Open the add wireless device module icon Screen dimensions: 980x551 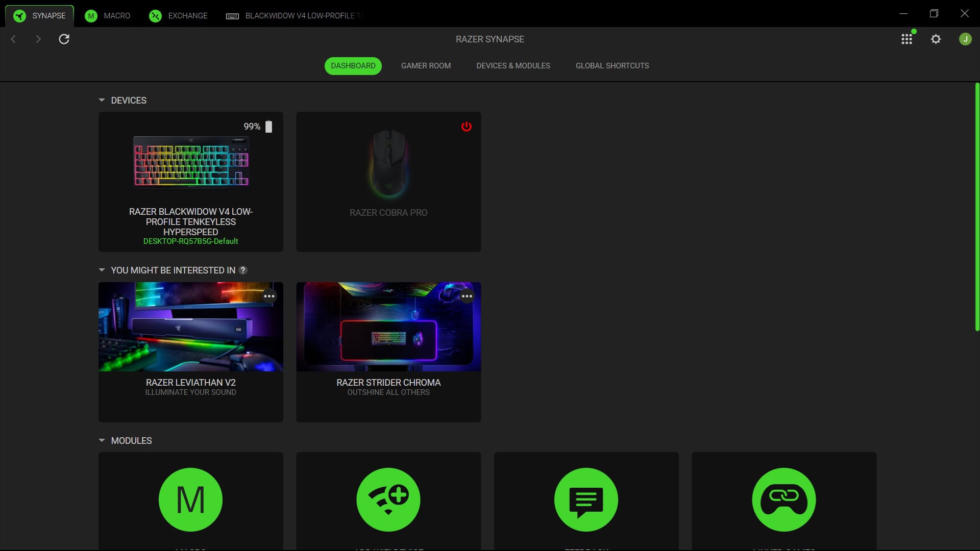388,500
